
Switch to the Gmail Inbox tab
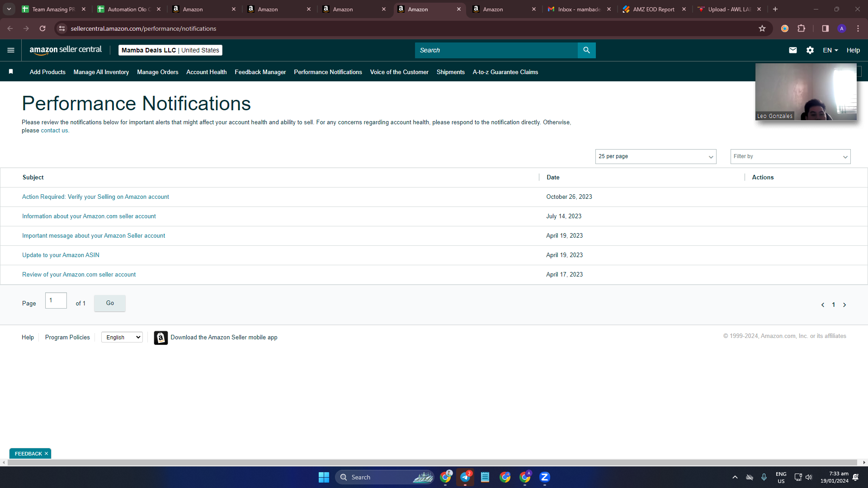point(579,9)
